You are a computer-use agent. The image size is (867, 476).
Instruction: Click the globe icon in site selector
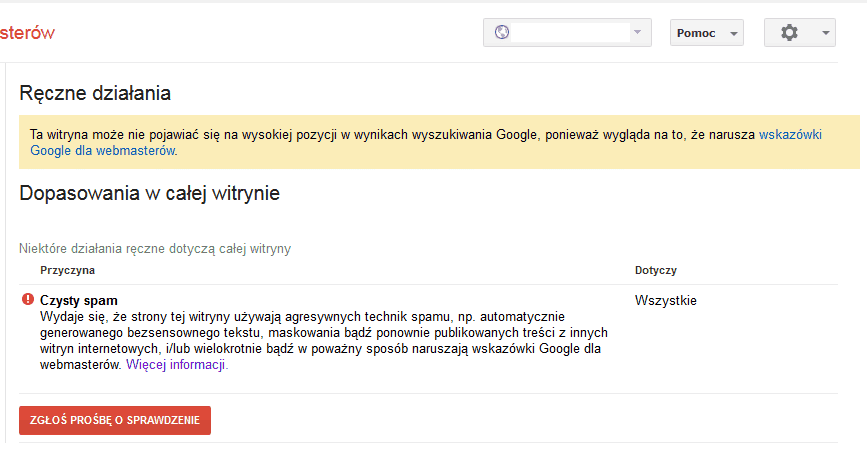(x=502, y=32)
